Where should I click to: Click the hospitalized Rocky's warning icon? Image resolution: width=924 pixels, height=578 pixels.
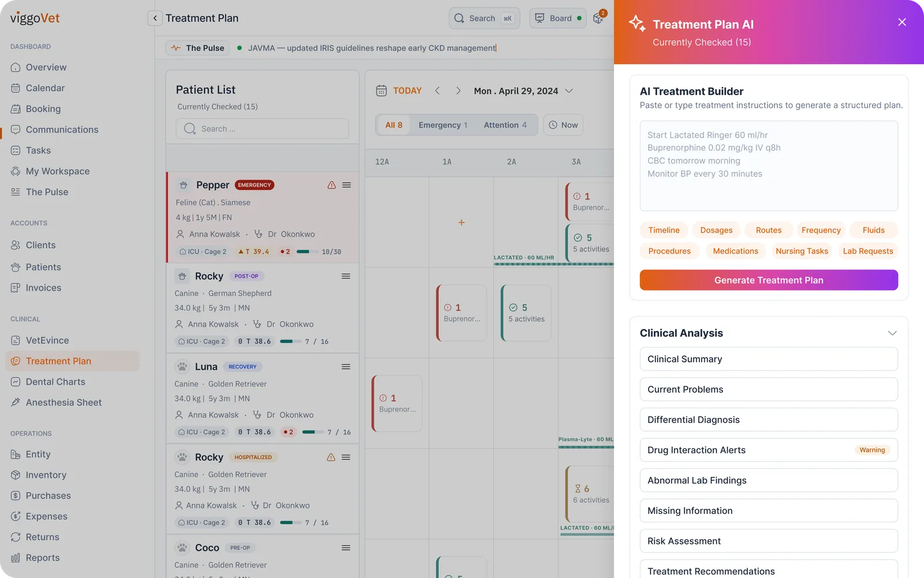click(331, 457)
